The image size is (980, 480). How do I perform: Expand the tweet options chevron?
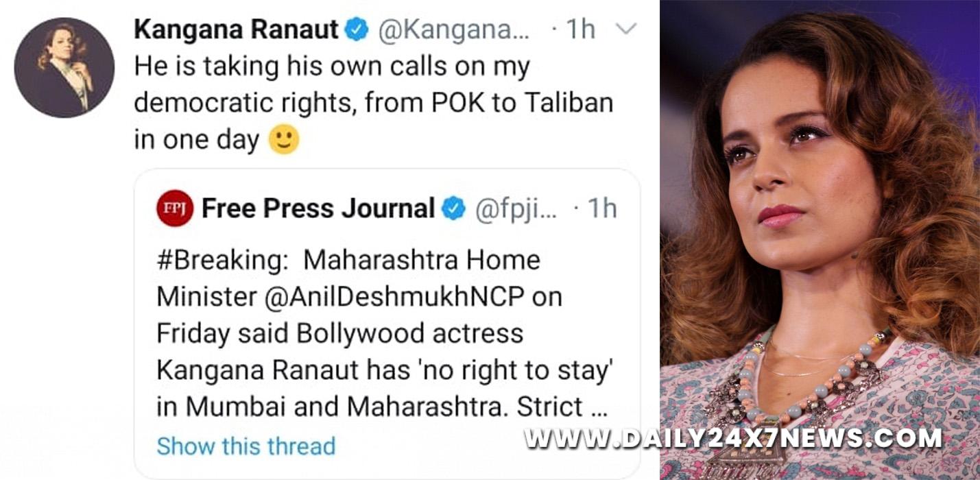627,29
